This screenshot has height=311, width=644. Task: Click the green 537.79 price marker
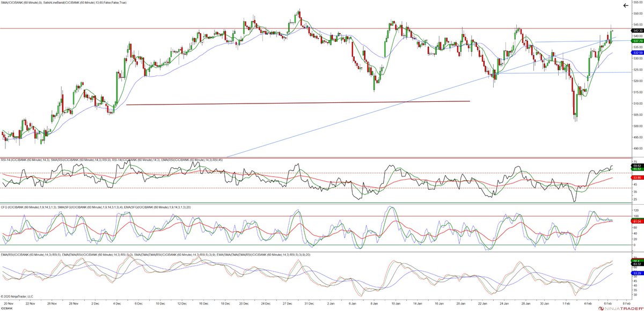pos(637,41)
